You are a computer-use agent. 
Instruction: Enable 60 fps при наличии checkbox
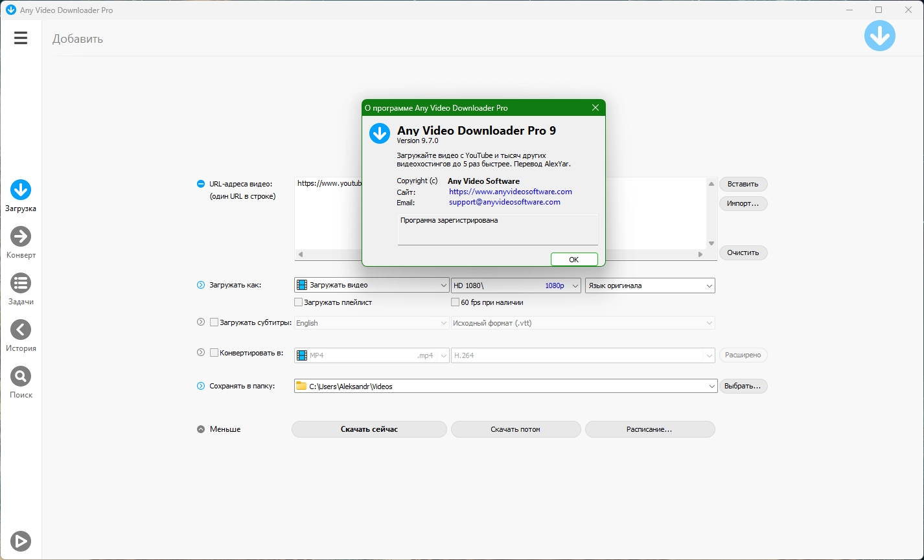[456, 302]
